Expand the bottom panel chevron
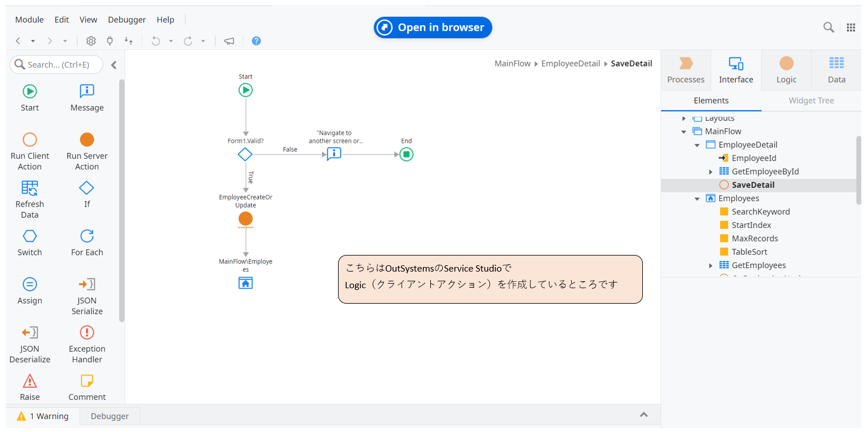 [643, 415]
